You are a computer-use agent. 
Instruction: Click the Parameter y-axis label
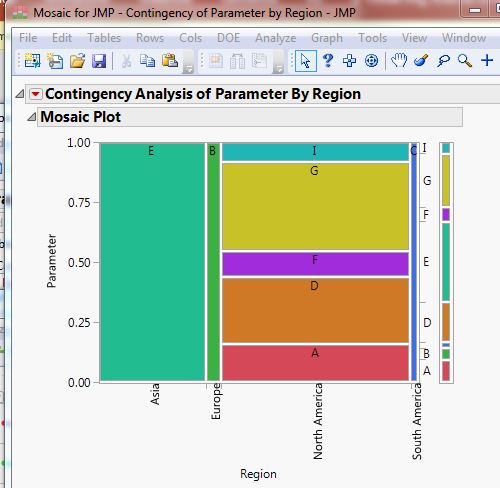click(52, 261)
